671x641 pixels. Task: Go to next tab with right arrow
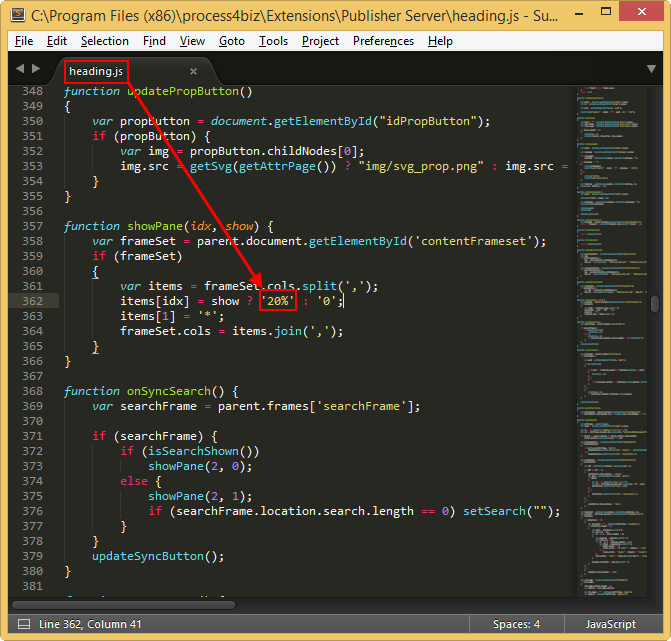pyautogui.click(x=36, y=68)
